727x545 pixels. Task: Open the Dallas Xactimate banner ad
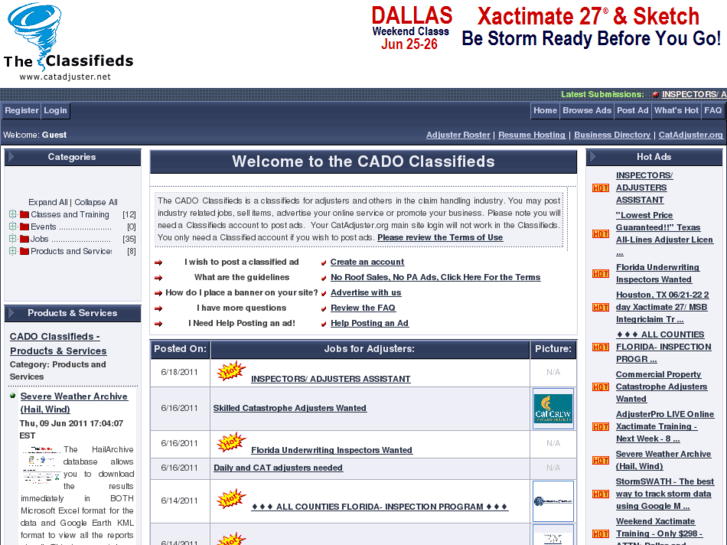pos(546,28)
